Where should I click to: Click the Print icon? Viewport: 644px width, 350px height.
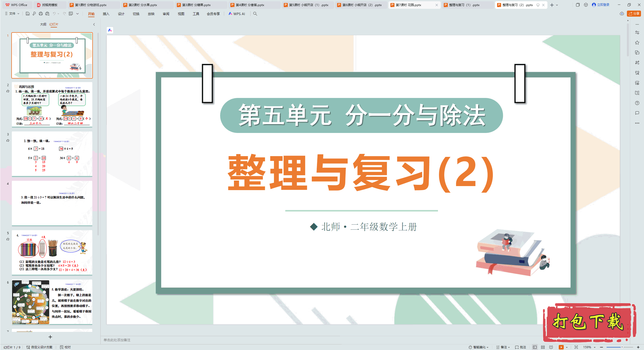(x=41, y=14)
